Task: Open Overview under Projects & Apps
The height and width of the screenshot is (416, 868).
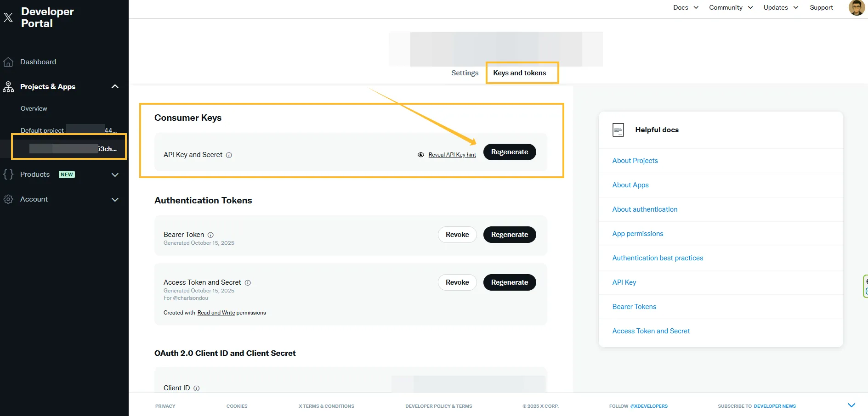Action: 34,109
